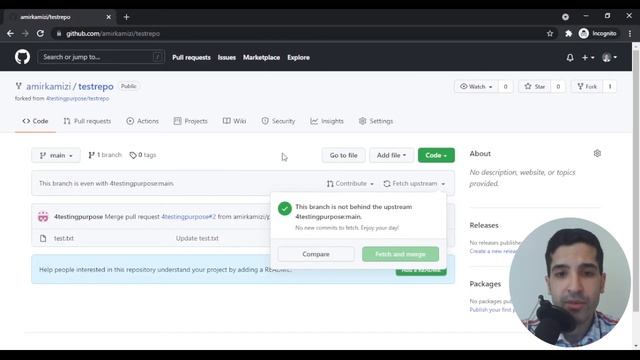This screenshot has height=360, width=640.
Task: Click the Fetch and merge button
Action: pyautogui.click(x=400, y=254)
